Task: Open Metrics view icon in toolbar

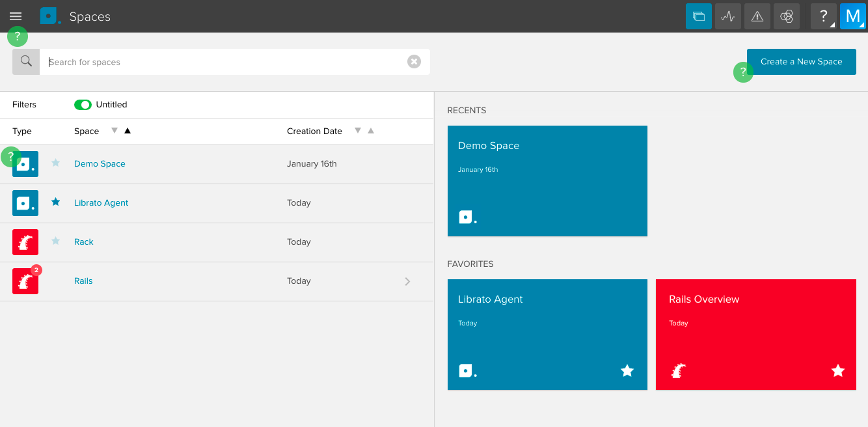Action: pyautogui.click(x=728, y=16)
